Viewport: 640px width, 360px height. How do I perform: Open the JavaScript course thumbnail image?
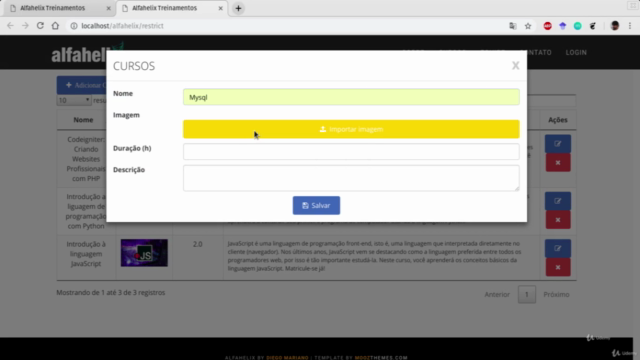click(x=144, y=253)
